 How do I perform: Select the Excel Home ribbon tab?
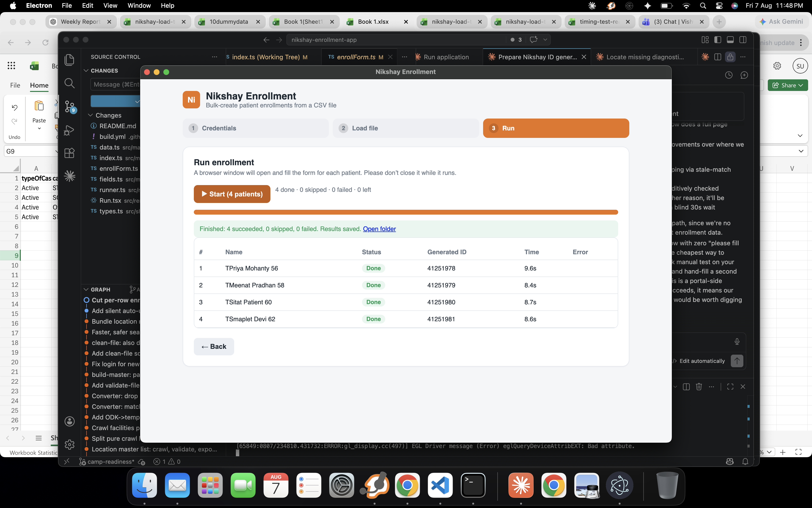point(39,85)
